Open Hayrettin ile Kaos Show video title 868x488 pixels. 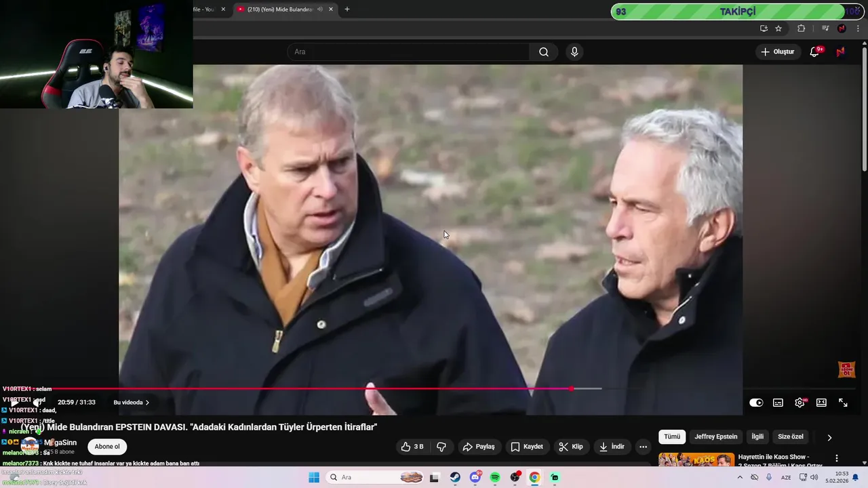781,461
